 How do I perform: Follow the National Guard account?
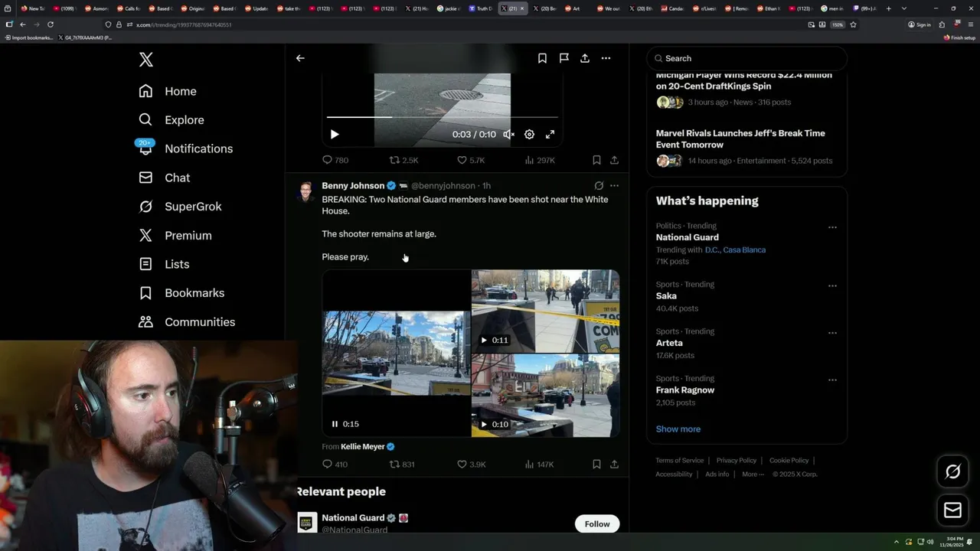coord(597,524)
